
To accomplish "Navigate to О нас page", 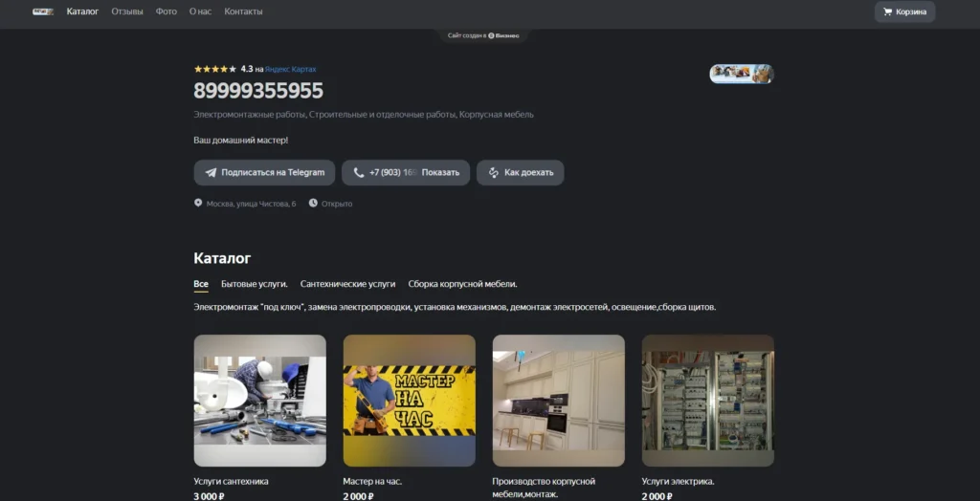I will [x=200, y=11].
